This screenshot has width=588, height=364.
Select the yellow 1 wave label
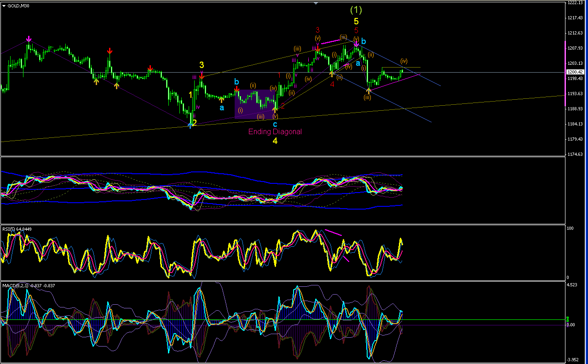[191, 95]
